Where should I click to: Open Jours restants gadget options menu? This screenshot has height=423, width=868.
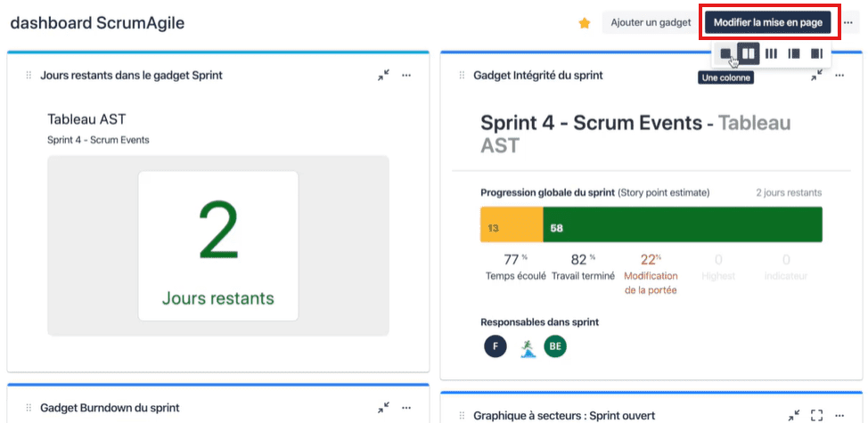[406, 75]
